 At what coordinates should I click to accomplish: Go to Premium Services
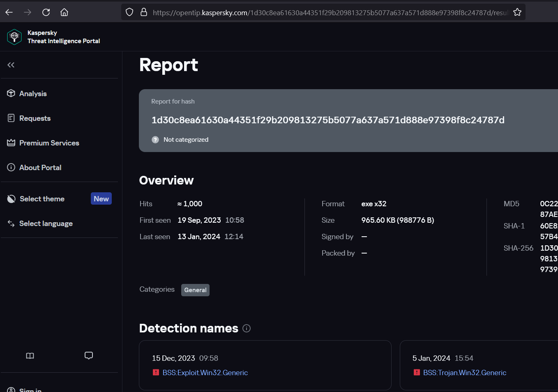[x=49, y=143]
